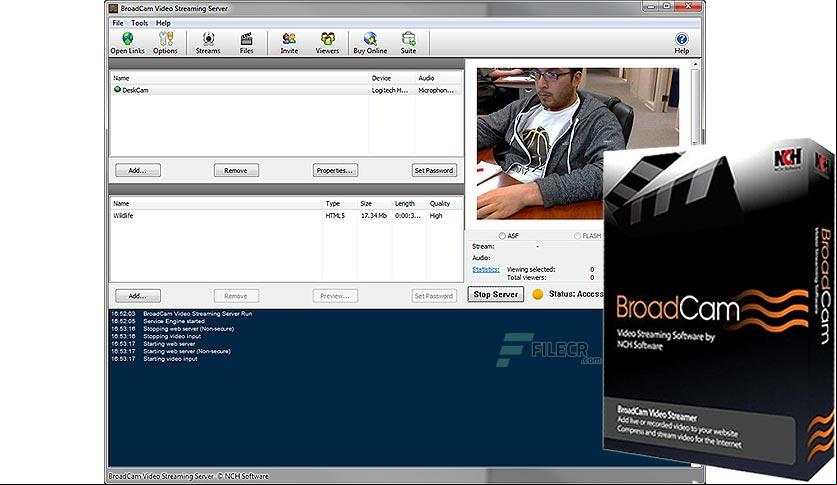
Task: Open stream Properties button
Action: tap(335, 170)
